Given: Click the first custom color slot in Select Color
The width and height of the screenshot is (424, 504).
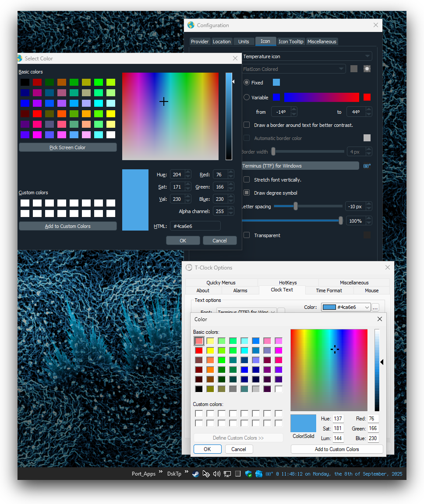Looking at the screenshot, I should [x=25, y=203].
